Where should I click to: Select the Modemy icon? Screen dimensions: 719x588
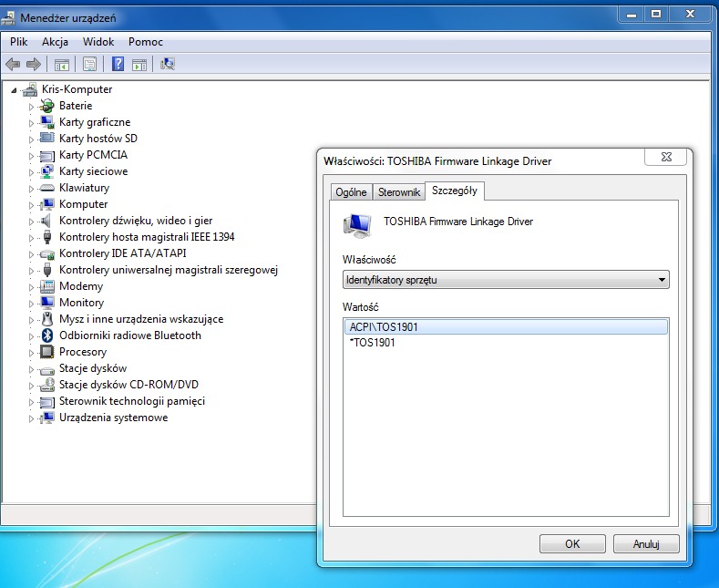[46, 286]
